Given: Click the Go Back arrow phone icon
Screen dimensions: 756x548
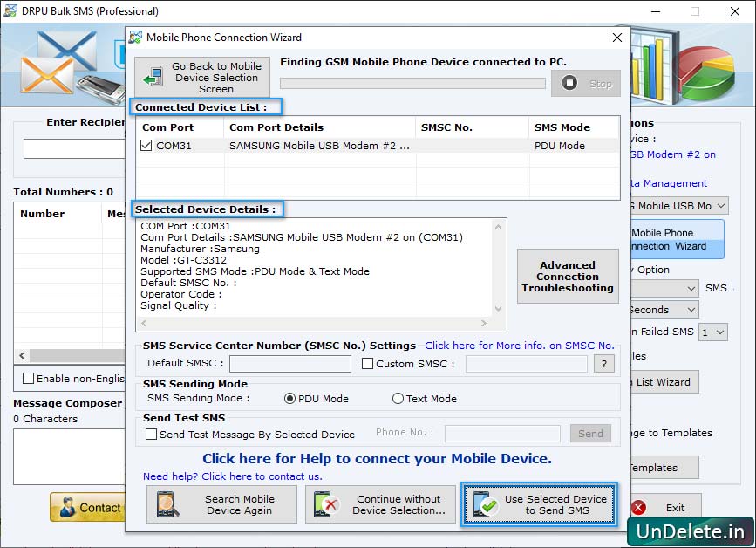Looking at the screenshot, I should click(x=153, y=77).
